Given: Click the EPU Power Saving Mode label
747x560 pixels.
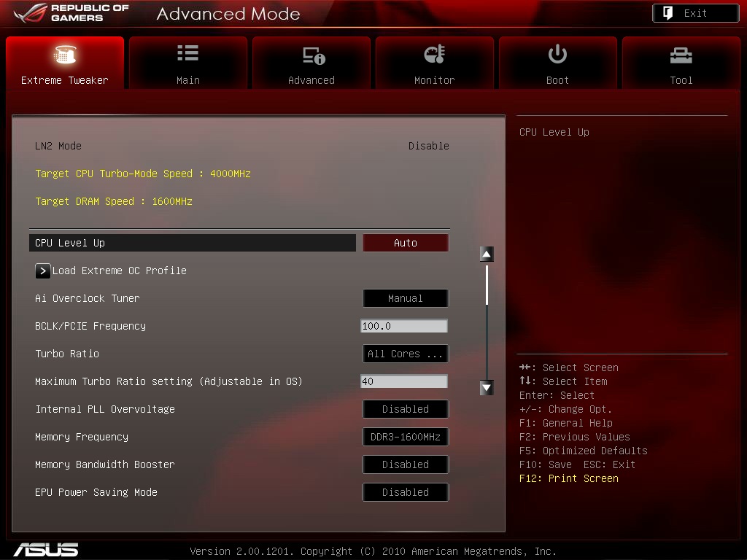Looking at the screenshot, I should (x=96, y=492).
